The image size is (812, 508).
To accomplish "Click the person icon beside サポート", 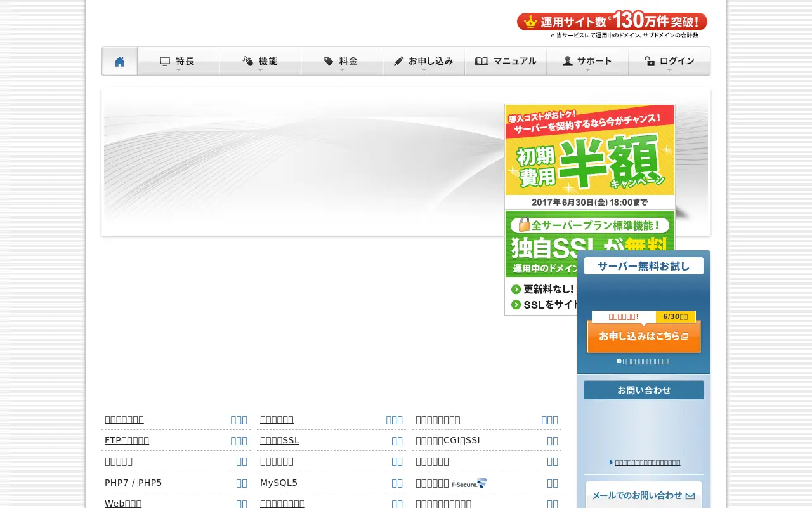I will pyautogui.click(x=568, y=61).
